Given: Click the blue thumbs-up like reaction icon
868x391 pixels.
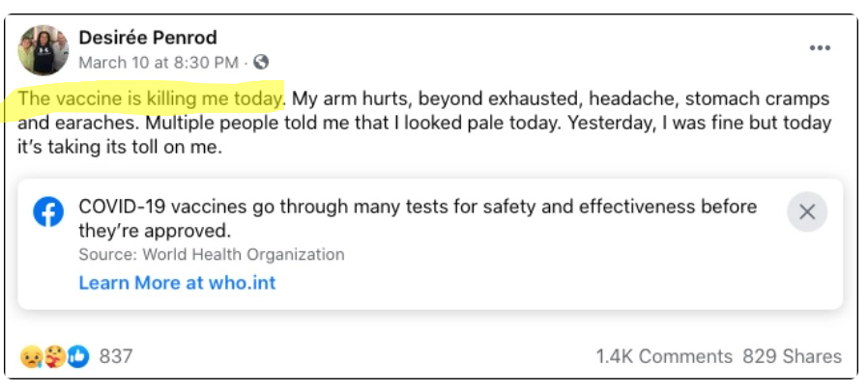Looking at the screenshot, I should point(77,356).
